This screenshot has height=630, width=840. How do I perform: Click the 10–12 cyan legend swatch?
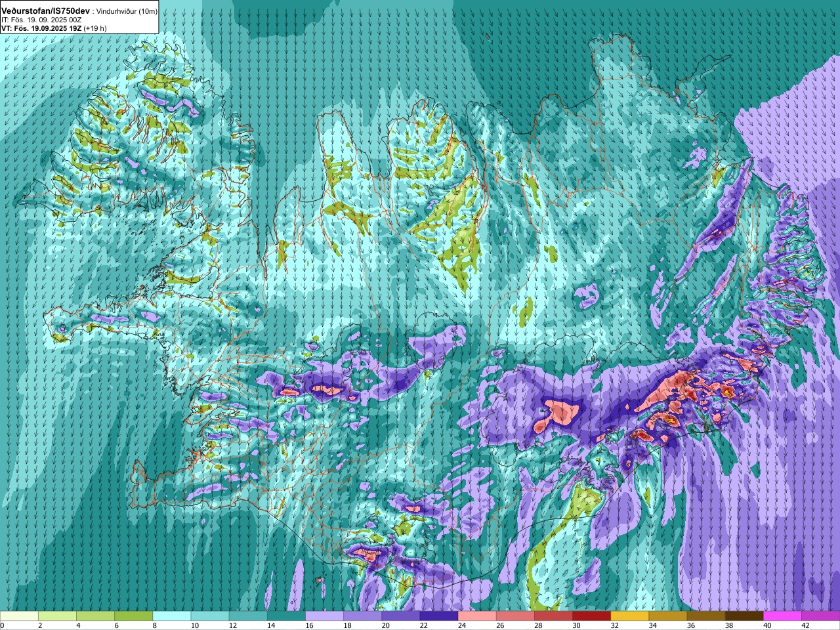[210, 616]
